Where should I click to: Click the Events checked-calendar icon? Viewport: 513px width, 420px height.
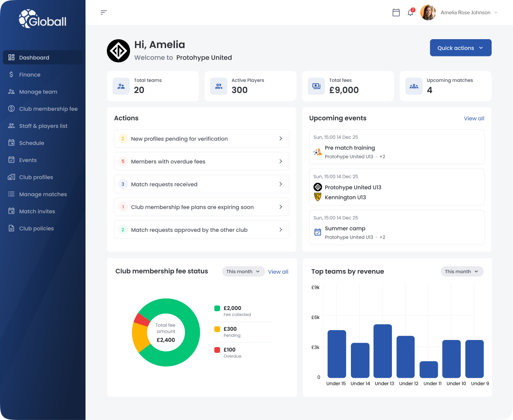click(x=12, y=159)
